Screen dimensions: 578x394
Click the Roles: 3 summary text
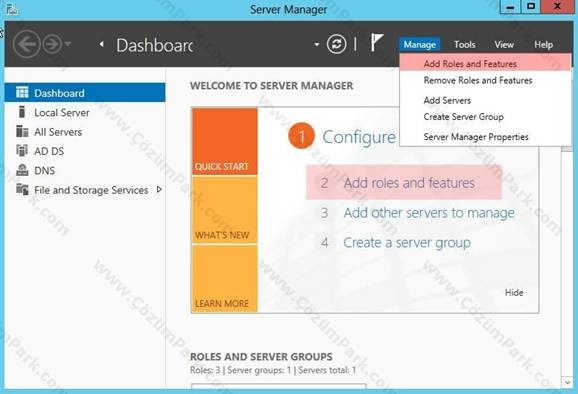pyautogui.click(x=205, y=370)
